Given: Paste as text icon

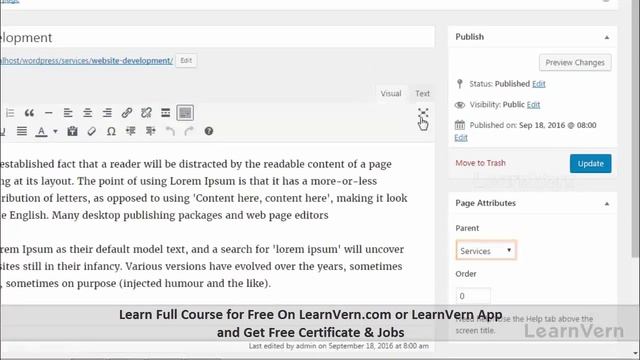Looking at the screenshot, I should (x=72, y=131).
